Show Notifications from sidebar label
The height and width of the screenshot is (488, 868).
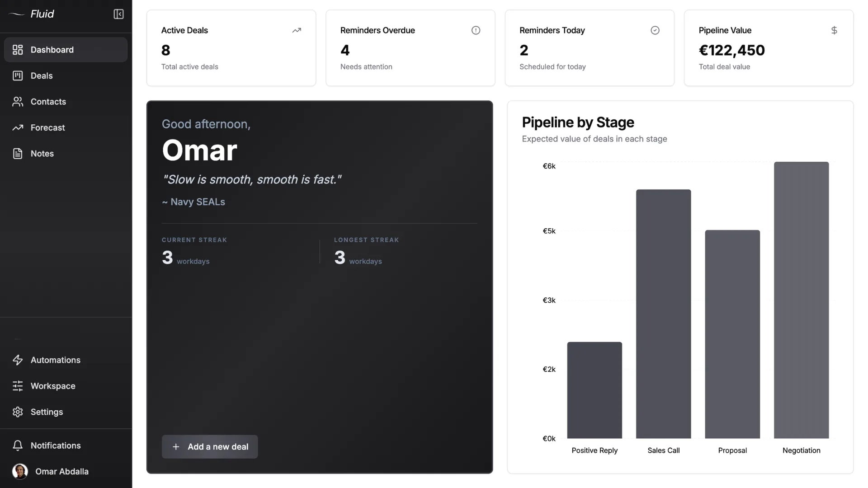click(x=56, y=446)
